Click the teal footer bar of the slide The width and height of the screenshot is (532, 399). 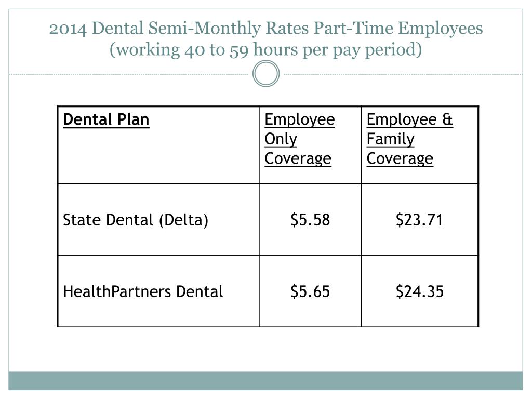point(265,381)
